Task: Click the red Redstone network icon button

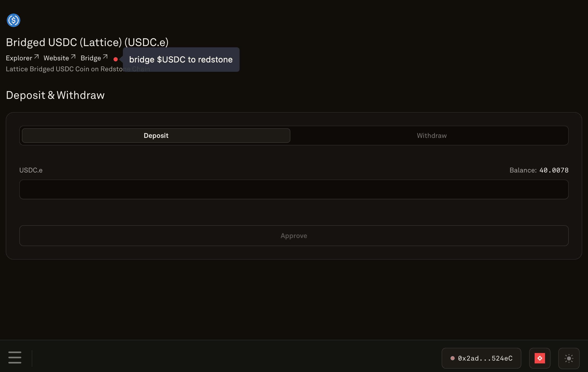Action: (540, 358)
